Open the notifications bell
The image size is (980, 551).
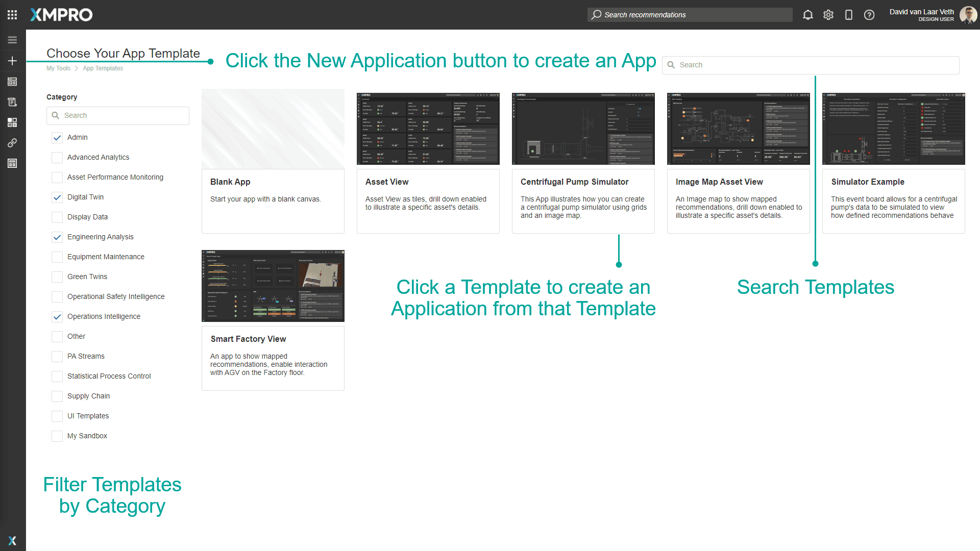808,15
